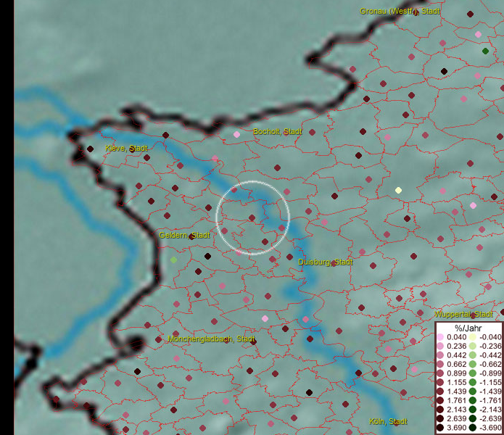Click the Mönchengladbach, Stadt label
This screenshot has width=504, height=435.
[212, 339]
